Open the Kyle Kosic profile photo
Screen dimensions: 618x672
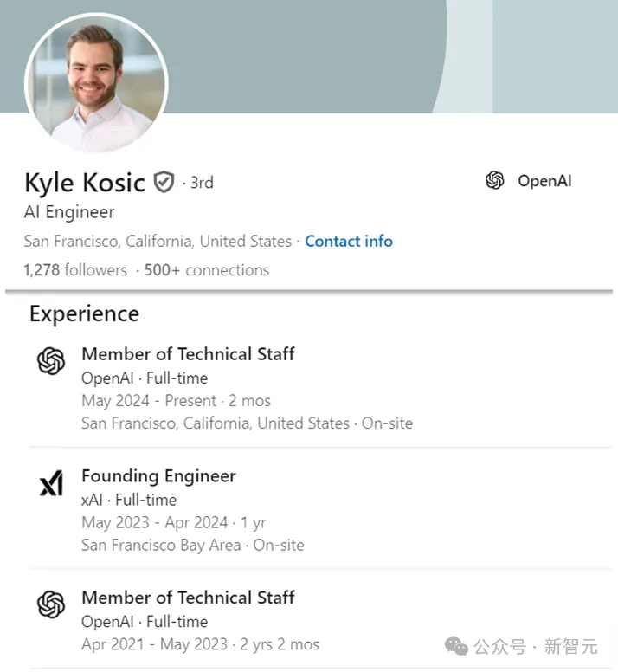[96, 83]
